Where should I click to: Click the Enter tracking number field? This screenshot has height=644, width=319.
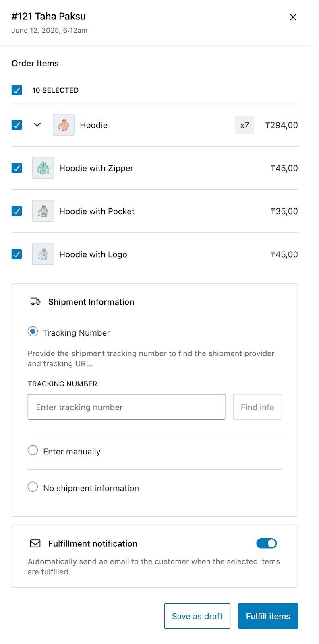point(126,407)
